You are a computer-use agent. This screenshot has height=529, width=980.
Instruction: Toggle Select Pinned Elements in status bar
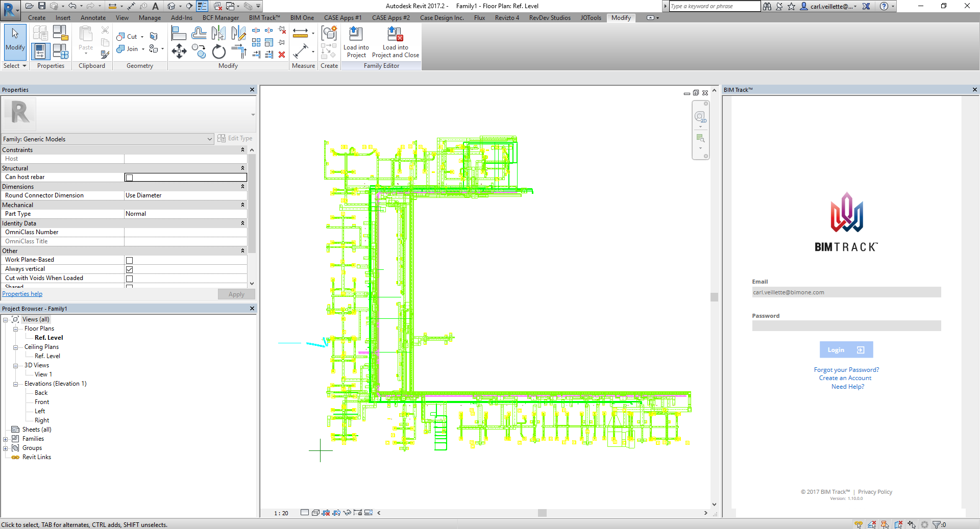click(885, 524)
